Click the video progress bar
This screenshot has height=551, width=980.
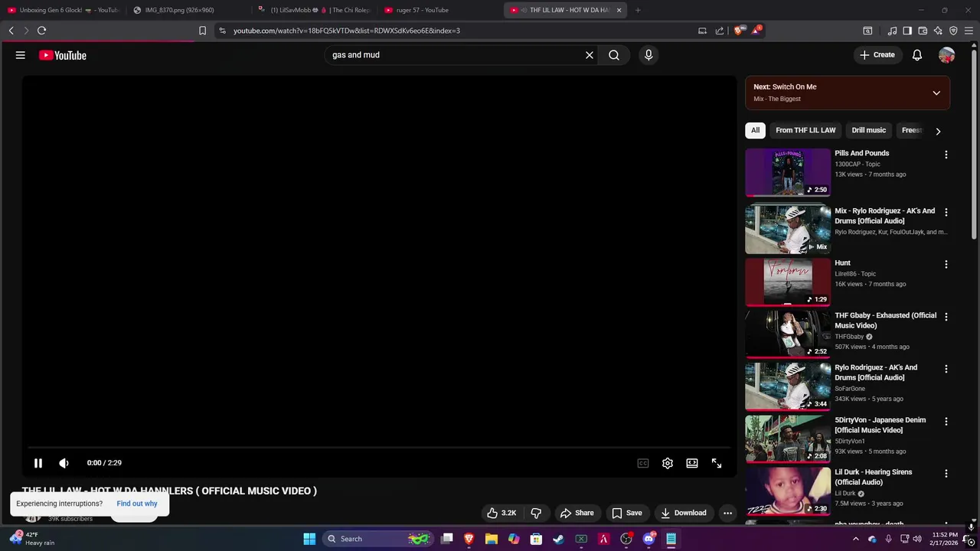pos(379,448)
